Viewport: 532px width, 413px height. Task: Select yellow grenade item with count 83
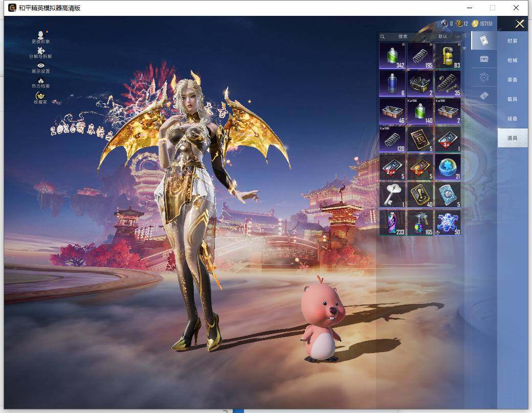(x=448, y=56)
